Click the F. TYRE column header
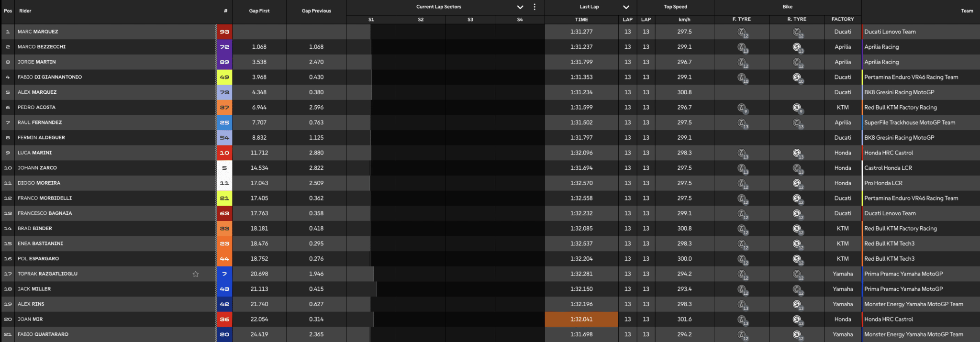Viewport: 980px width, 342px height. pyautogui.click(x=742, y=20)
